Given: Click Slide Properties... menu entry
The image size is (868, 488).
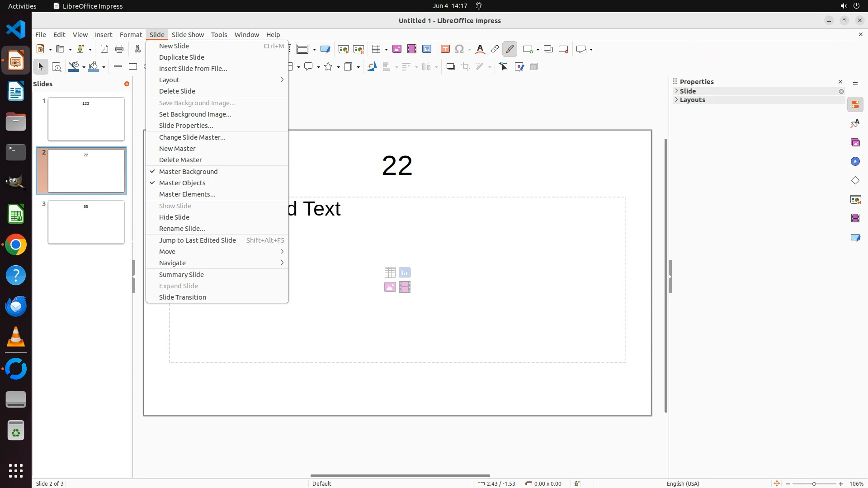Looking at the screenshot, I should 186,126.
